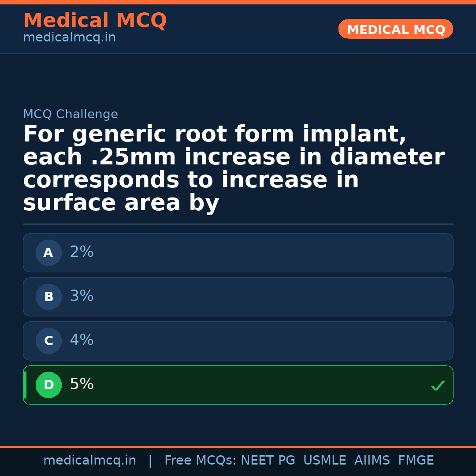Click the "MCQ Challenge" label
The image size is (476, 476).
click(71, 115)
